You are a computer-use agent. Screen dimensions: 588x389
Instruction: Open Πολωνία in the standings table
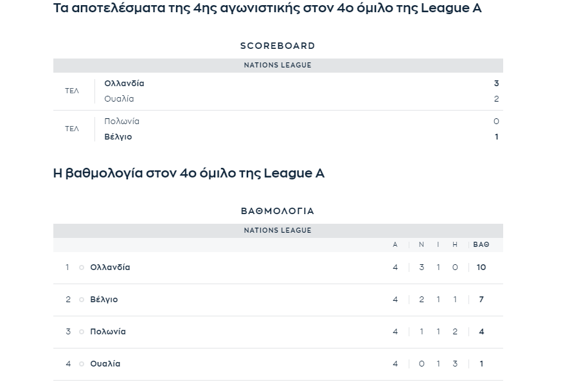click(107, 332)
